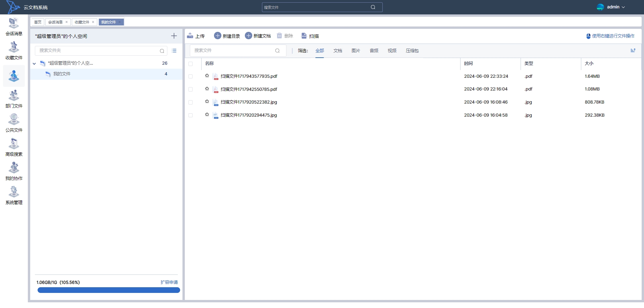This screenshot has width=644, height=308.
Task: Close the 收藏文件 tab
Action: (93, 22)
